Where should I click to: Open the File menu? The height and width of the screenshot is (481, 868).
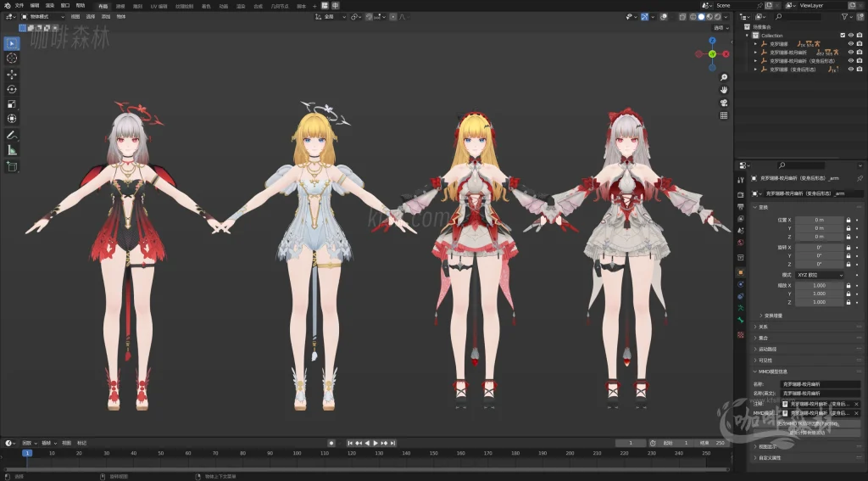point(19,6)
